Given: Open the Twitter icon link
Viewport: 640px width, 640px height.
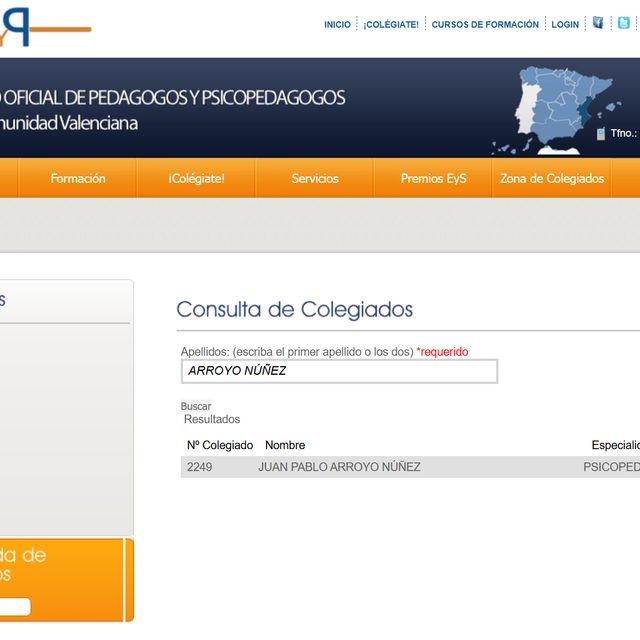Looking at the screenshot, I should (x=624, y=23).
